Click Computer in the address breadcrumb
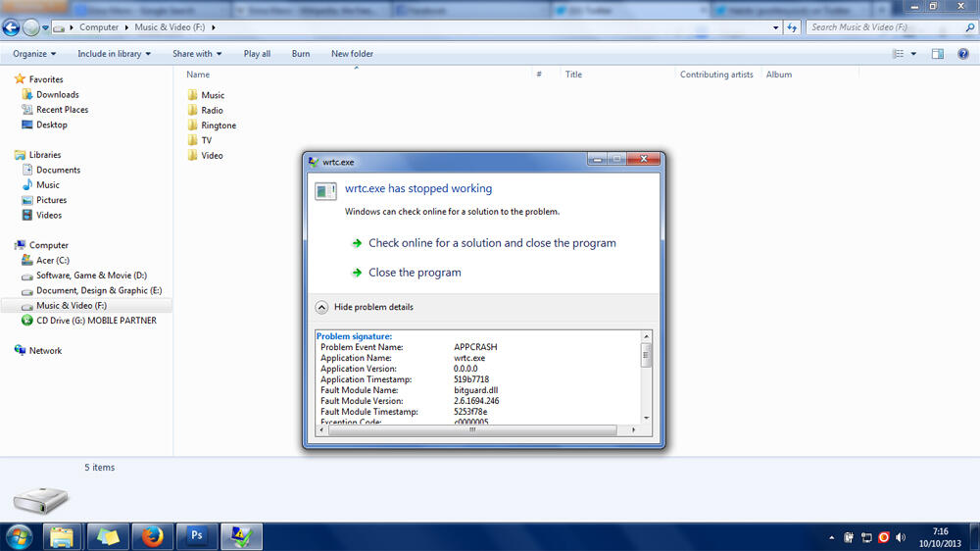The image size is (980, 551). (99, 27)
